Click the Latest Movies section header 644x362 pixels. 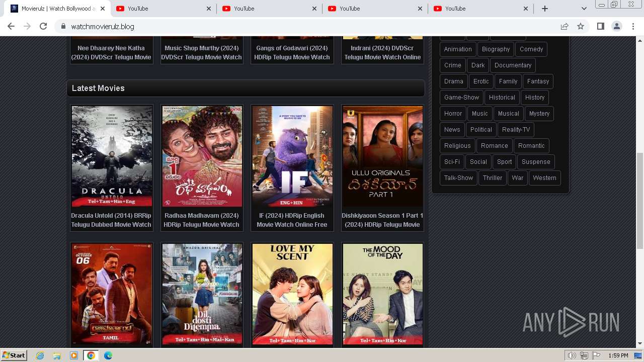point(246,88)
